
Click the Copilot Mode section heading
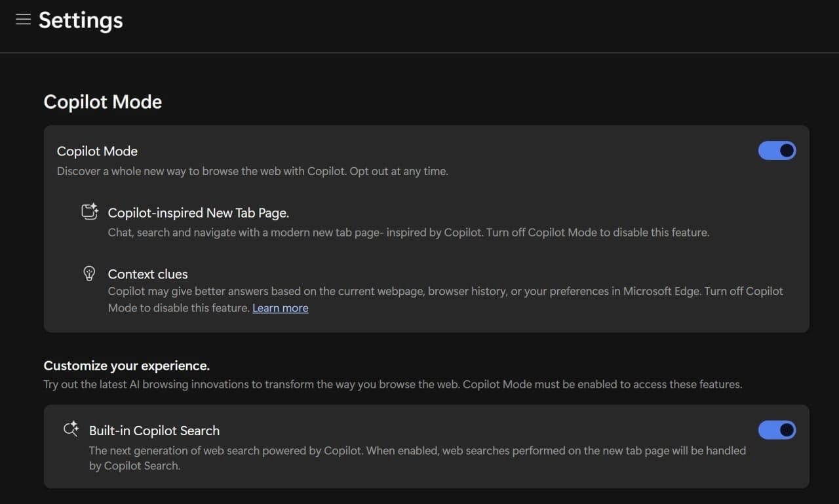pos(103,102)
